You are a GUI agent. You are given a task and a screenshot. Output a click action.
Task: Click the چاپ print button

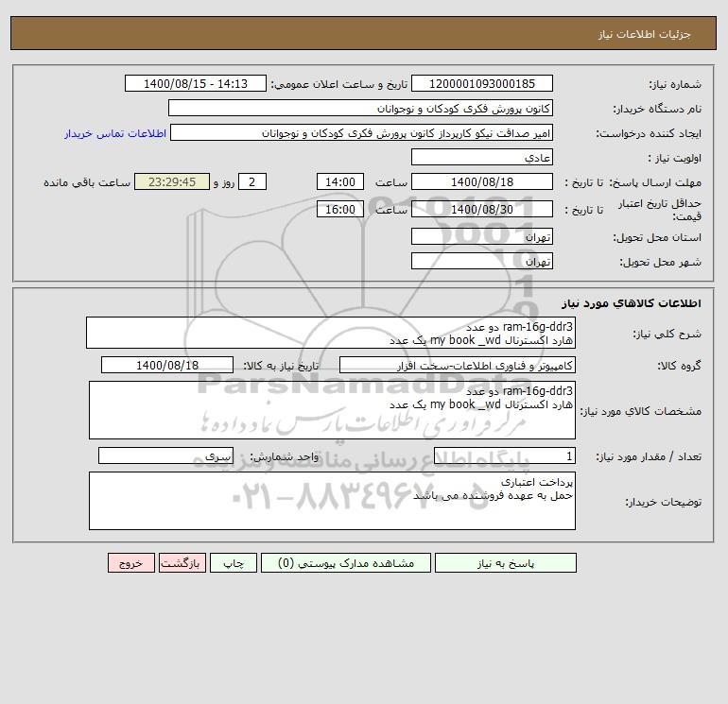(x=234, y=563)
